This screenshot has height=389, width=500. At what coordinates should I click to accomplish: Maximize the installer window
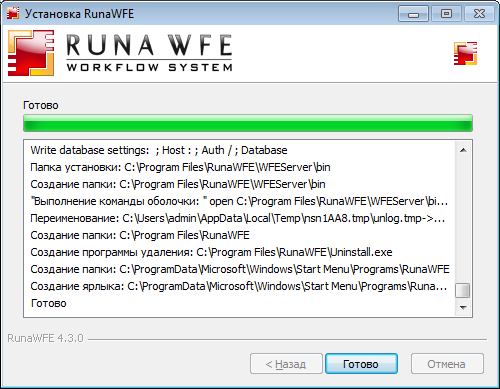click(446, 14)
